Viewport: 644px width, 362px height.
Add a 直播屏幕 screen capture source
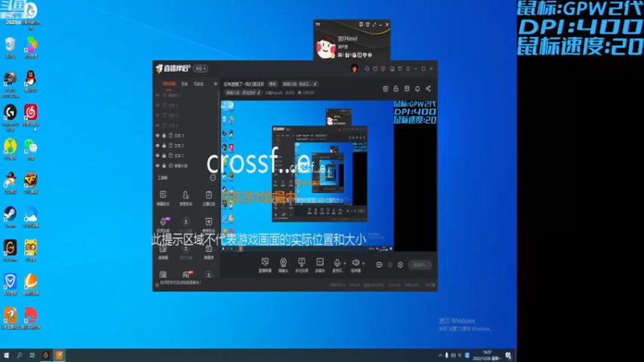[265, 265]
